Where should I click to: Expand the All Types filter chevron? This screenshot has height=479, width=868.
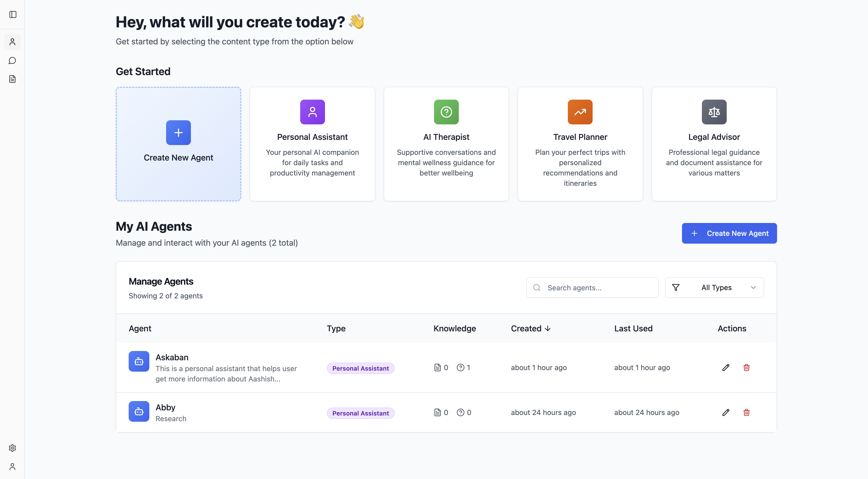click(753, 288)
